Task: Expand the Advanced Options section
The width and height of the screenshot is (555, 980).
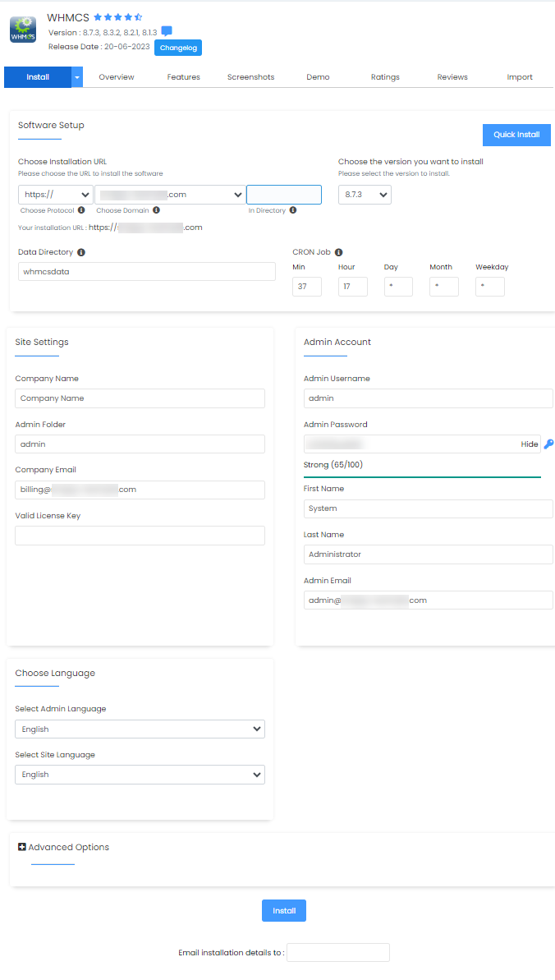Action: 63,846
